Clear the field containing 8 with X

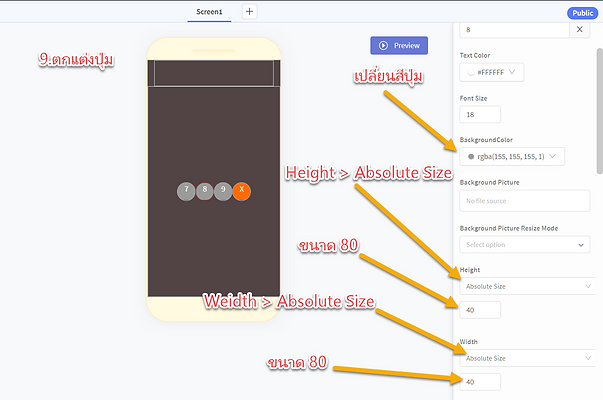coord(580,30)
